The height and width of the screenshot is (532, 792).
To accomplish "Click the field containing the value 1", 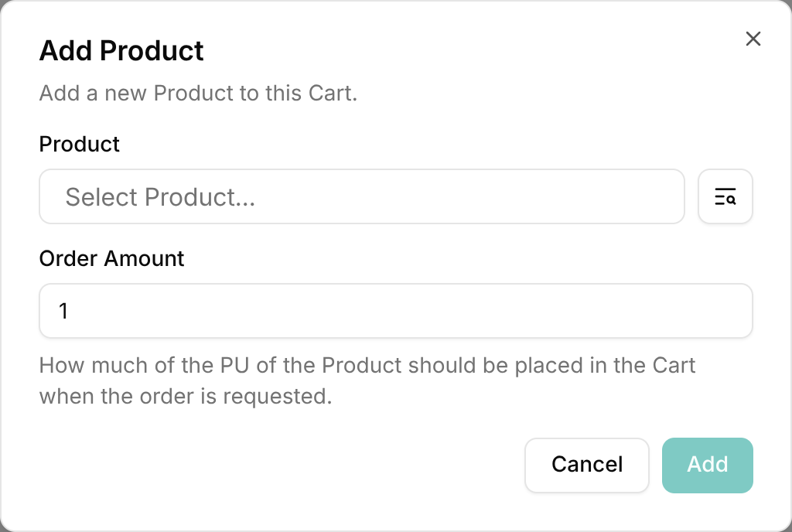I will (396, 310).
